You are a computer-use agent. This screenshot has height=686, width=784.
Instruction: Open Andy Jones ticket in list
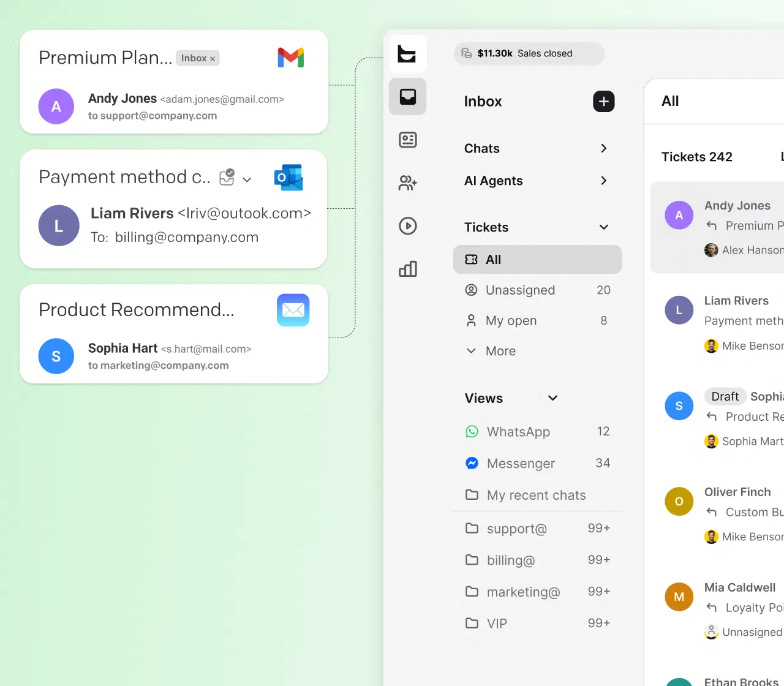[717, 227]
